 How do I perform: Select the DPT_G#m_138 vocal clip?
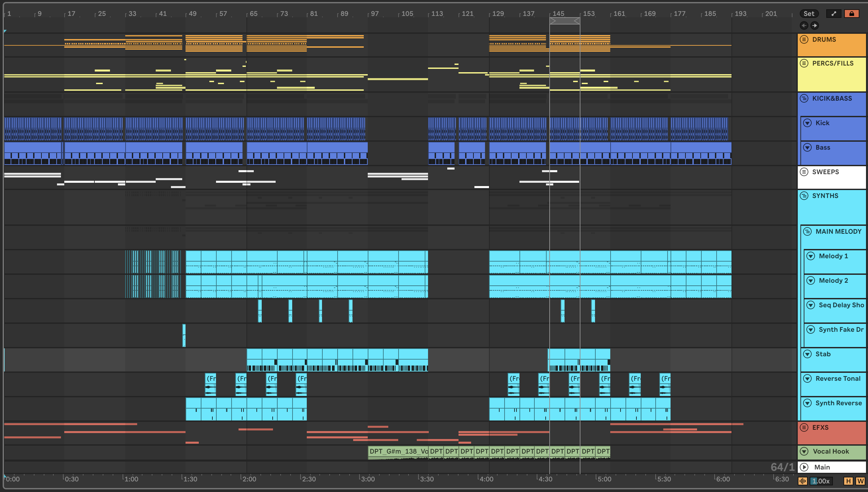(398, 452)
